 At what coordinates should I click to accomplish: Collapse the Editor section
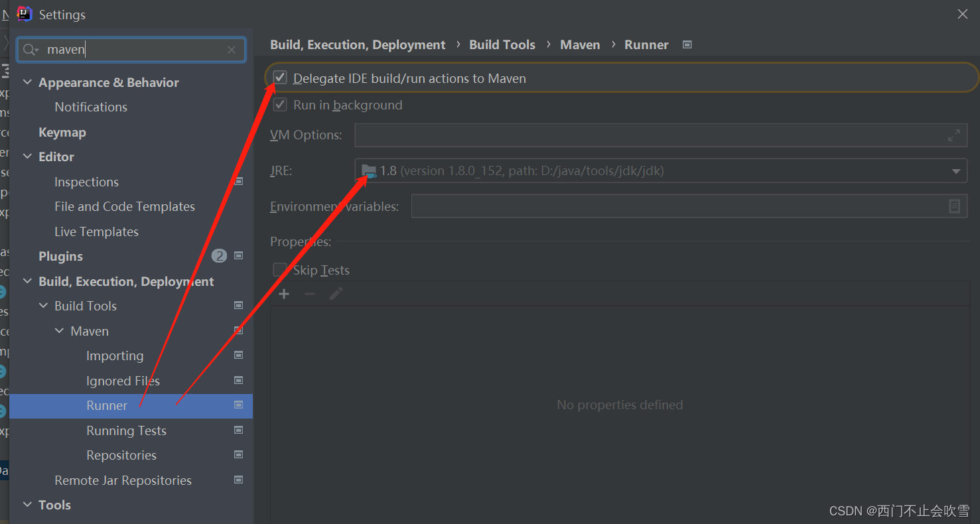pos(28,157)
